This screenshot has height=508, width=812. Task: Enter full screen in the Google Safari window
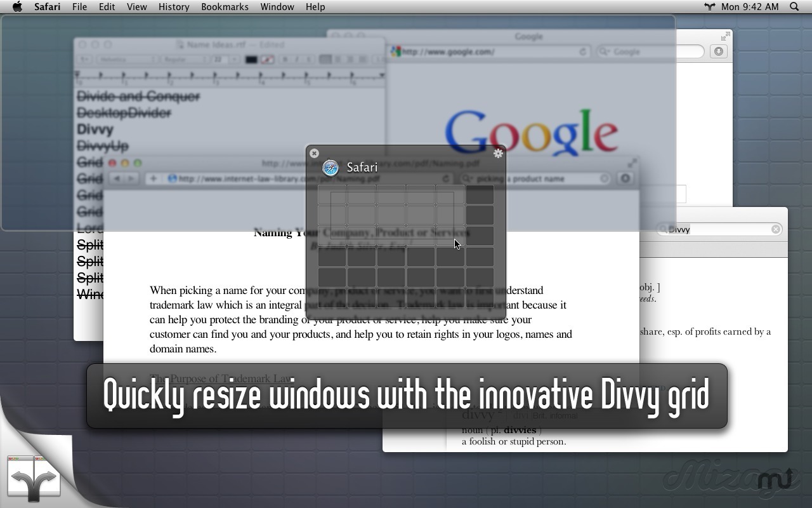point(725,36)
